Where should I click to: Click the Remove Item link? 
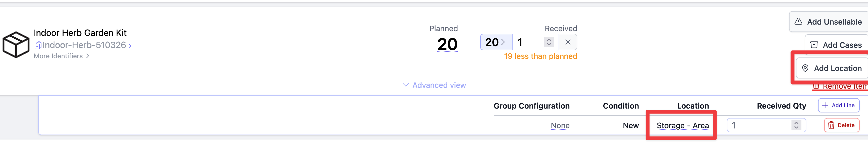click(x=840, y=86)
